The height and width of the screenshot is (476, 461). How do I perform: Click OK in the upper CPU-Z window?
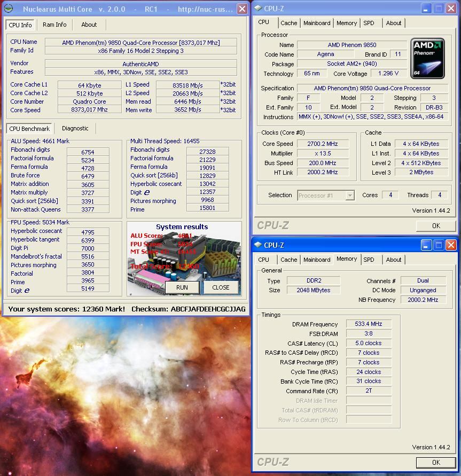(x=436, y=226)
